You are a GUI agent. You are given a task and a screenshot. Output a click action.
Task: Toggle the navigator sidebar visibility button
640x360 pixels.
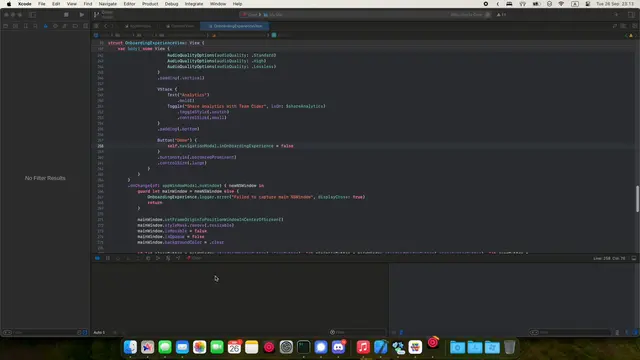[x=33, y=15]
